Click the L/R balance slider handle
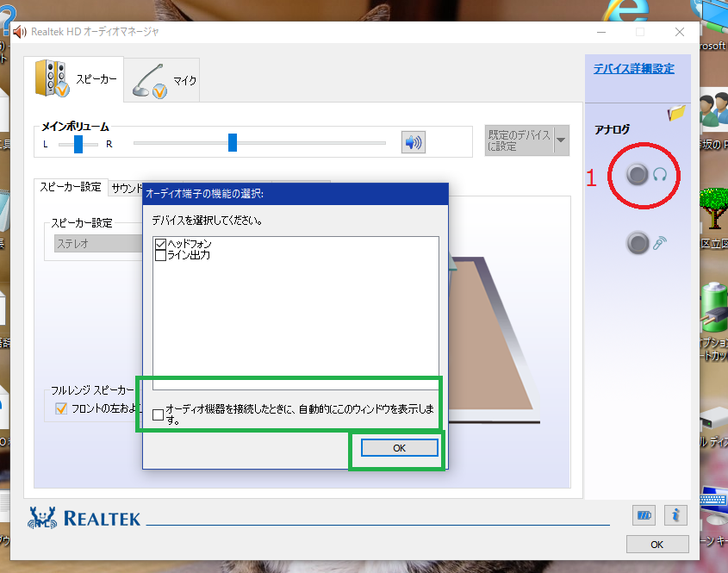 pyautogui.click(x=78, y=145)
